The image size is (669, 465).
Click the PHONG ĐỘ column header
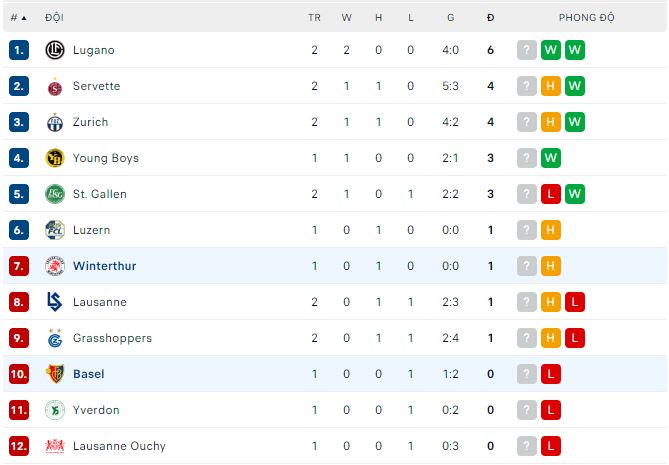tap(586, 17)
